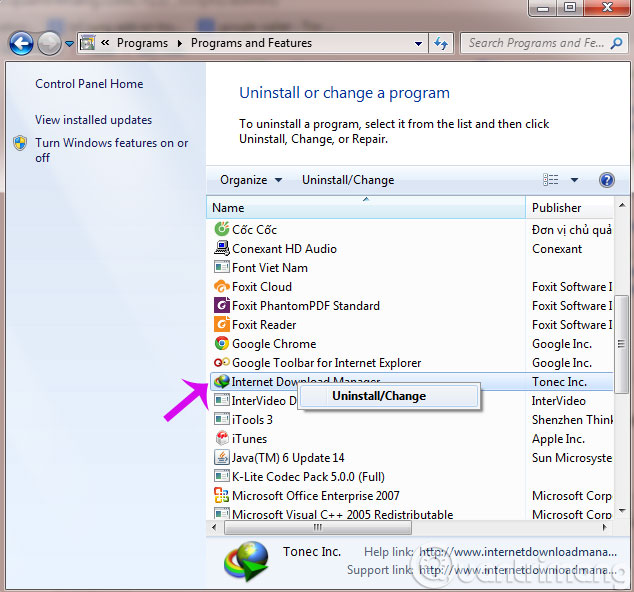Click the Apple Inc. publisher cell
Screen dimensions: 634x592
pyautogui.click(x=558, y=439)
